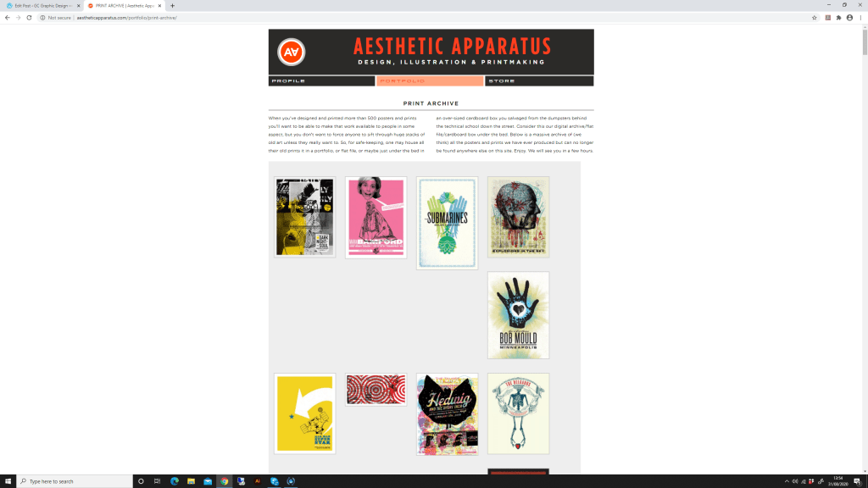This screenshot has height=488, width=868.
Task: Click the AA circular logo in header
Action: [292, 52]
